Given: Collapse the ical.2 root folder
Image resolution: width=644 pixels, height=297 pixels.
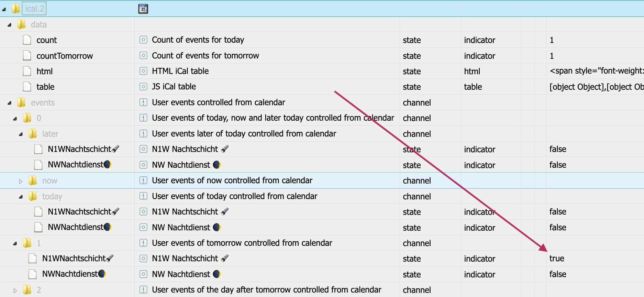Looking at the screenshot, I should [x=4, y=9].
